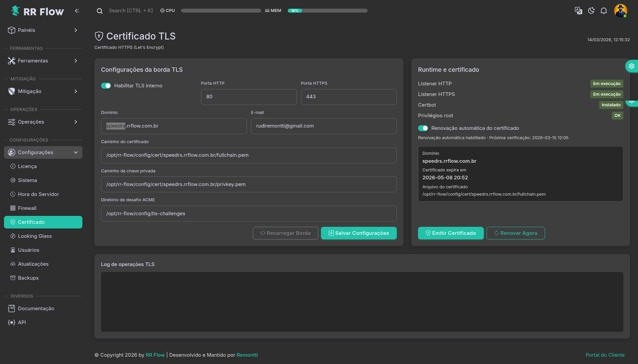Open the Firewall settings page
Viewport: 638px width, 364px height.
pyautogui.click(x=27, y=208)
